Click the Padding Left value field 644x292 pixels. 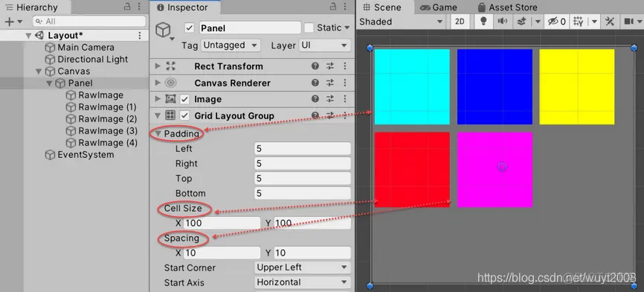coord(302,148)
